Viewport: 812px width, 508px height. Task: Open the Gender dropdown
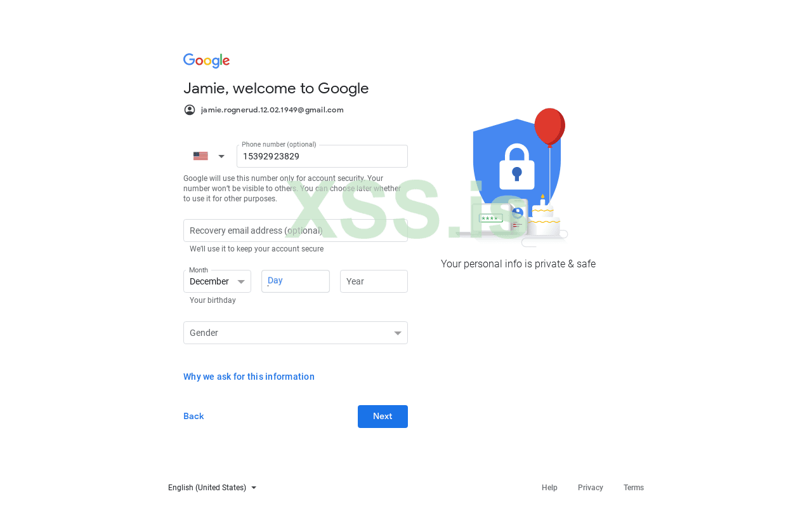[296, 333]
